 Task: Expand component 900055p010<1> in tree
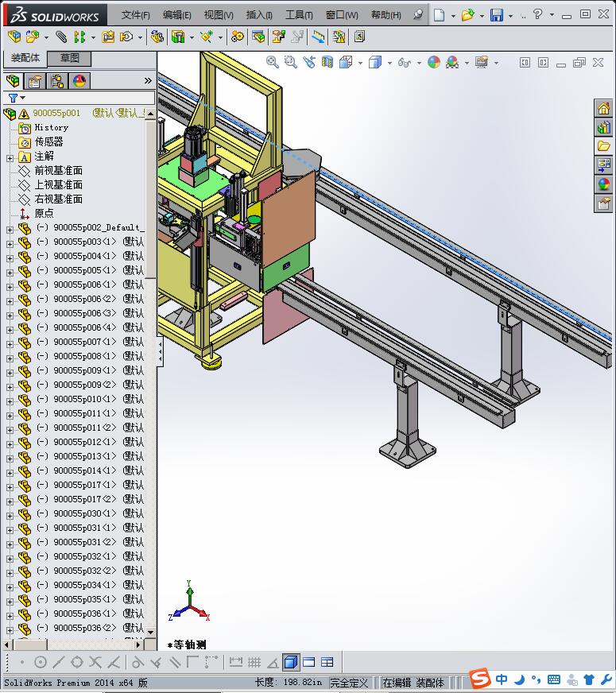(10, 401)
